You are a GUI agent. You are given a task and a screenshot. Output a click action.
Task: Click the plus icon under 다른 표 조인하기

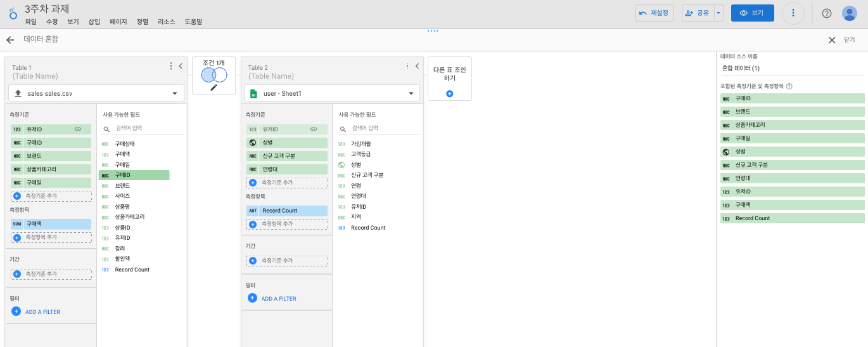[x=450, y=94]
